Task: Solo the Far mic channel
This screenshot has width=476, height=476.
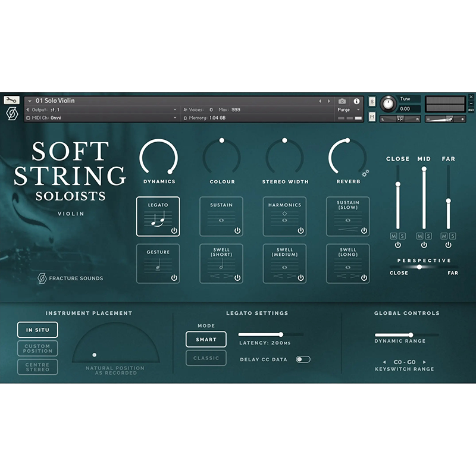Action: tap(453, 236)
